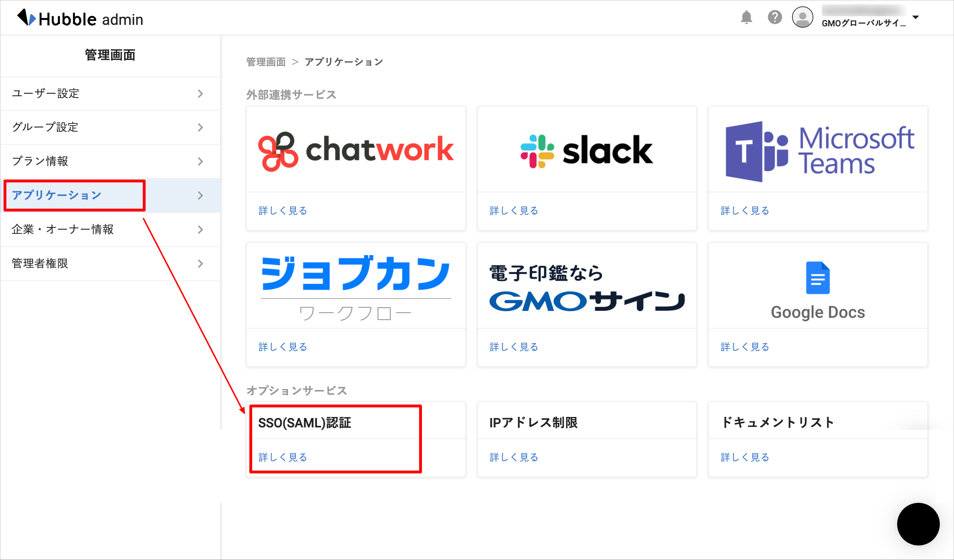Screen dimensions: 954x560
Task: Open the 企業・オーナー情報 menu item
Action: pyautogui.click(x=110, y=229)
